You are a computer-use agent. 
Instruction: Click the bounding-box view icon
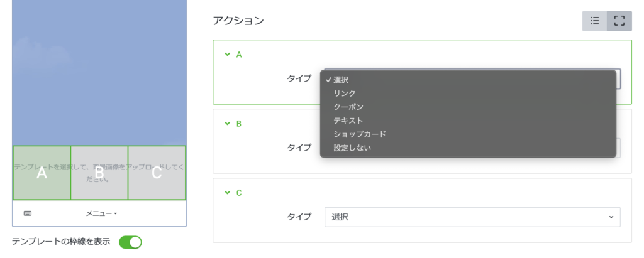pos(619,21)
